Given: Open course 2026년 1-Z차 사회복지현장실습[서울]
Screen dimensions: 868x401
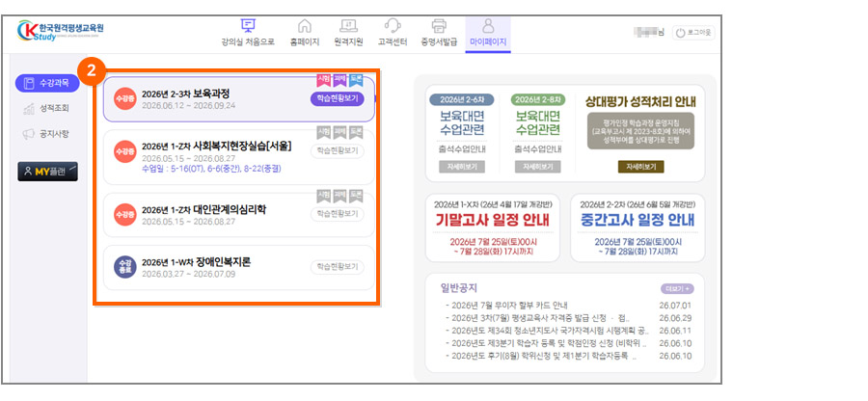Looking at the screenshot, I should (216, 146).
